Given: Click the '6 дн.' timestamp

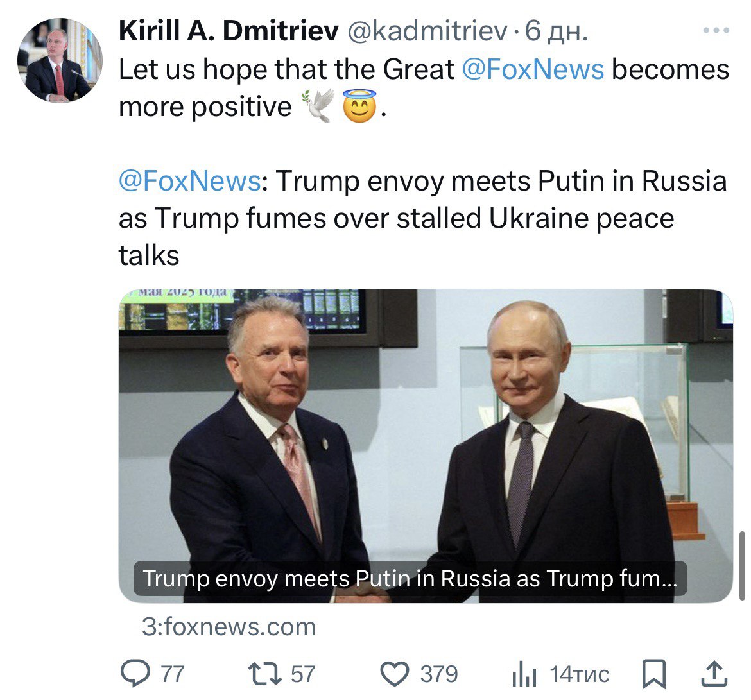Looking at the screenshot, I should (557, 31).
